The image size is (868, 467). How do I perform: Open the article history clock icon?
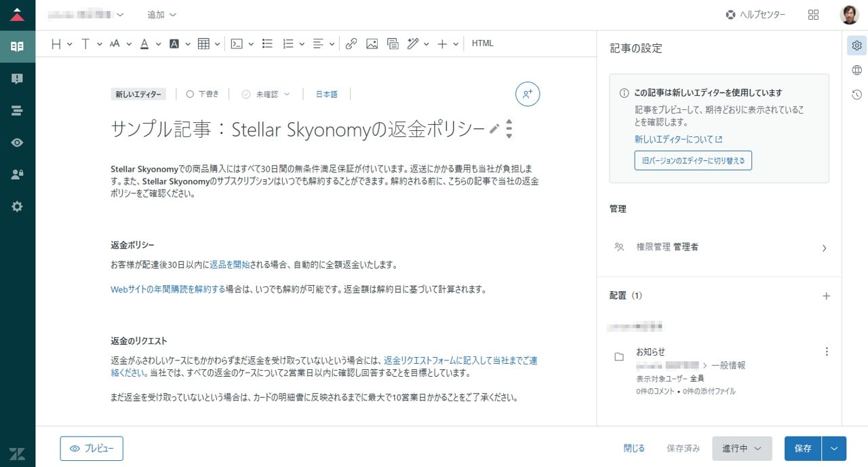point(856,95)
